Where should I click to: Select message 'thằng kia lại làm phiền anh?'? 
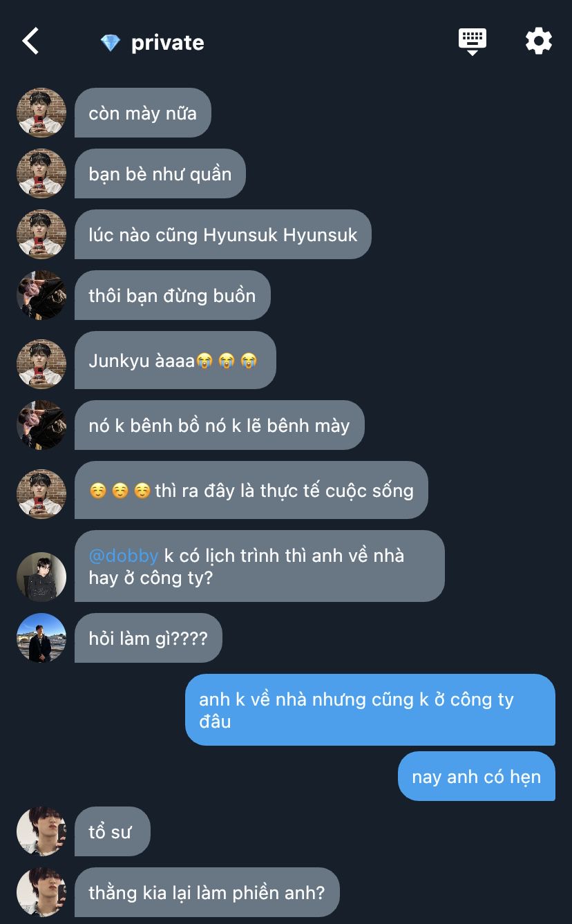pyautogui.click(x=207, y=892)
